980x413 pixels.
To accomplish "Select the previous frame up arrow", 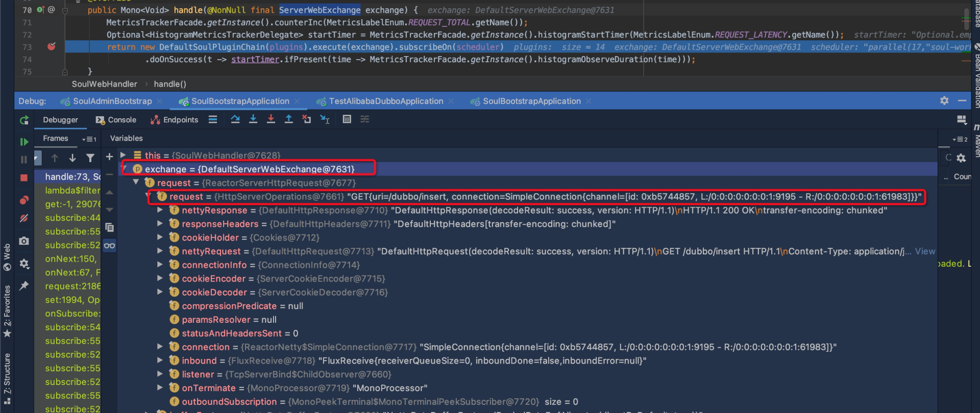I will tap(55, 158).
